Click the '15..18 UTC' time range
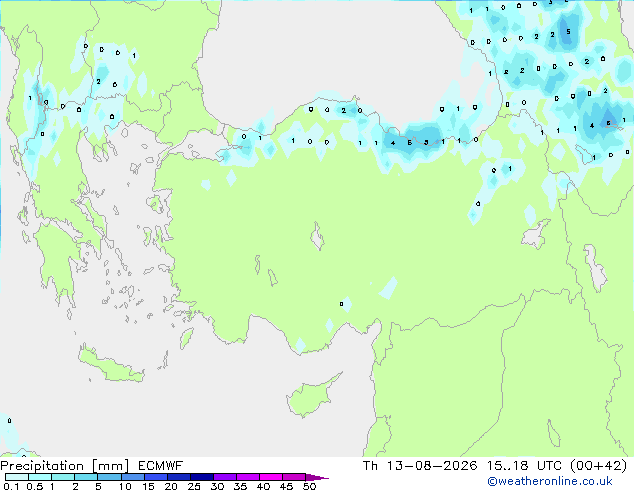634x490 pixels. pos(524,466)
